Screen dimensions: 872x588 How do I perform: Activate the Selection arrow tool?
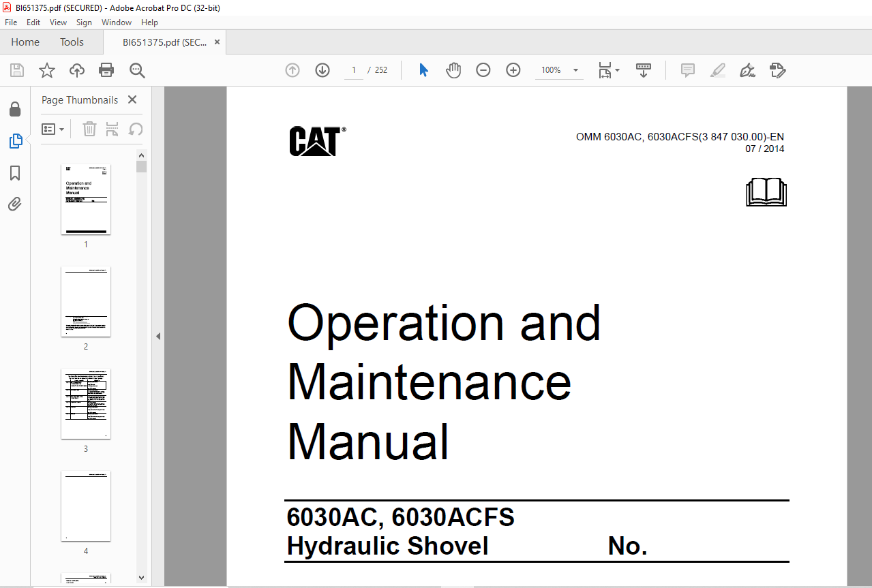(x=423, y=70)
